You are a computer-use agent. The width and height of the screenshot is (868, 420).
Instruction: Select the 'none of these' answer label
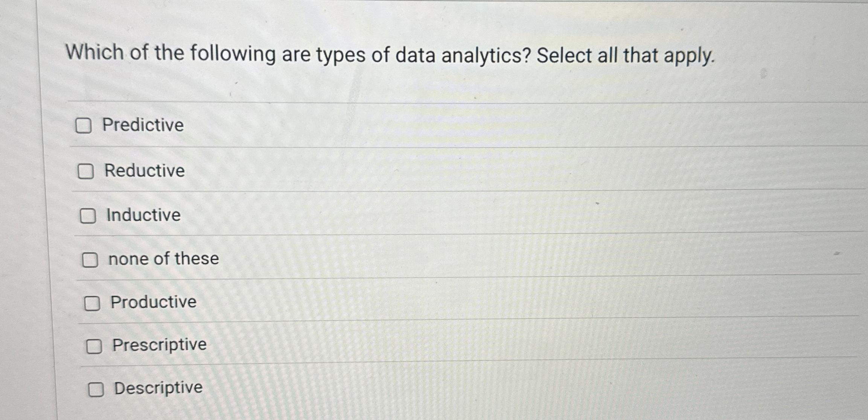(x=163, y=258)
